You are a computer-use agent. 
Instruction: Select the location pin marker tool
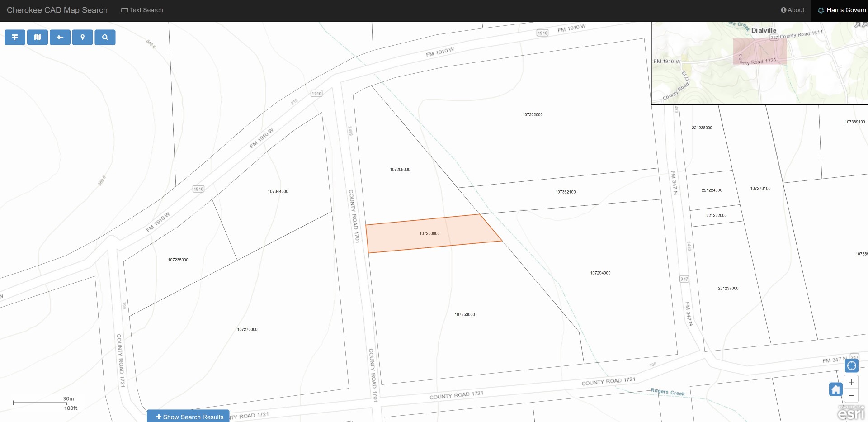pos(82,37)
